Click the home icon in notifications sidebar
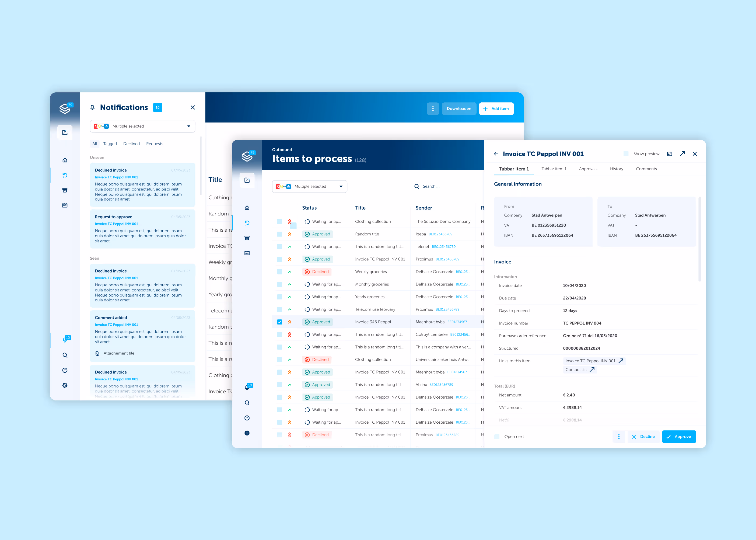The image size is (756, 540). (65, 160)
